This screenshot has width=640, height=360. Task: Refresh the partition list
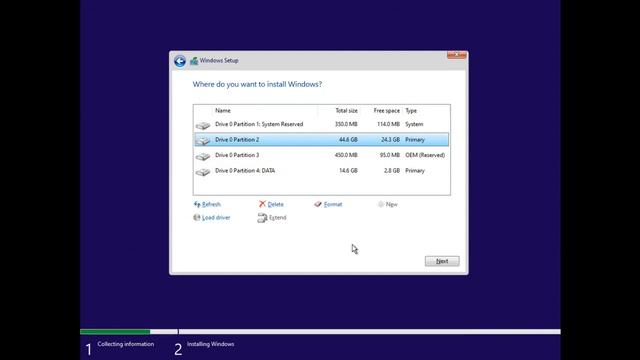(x=211, y=204)
